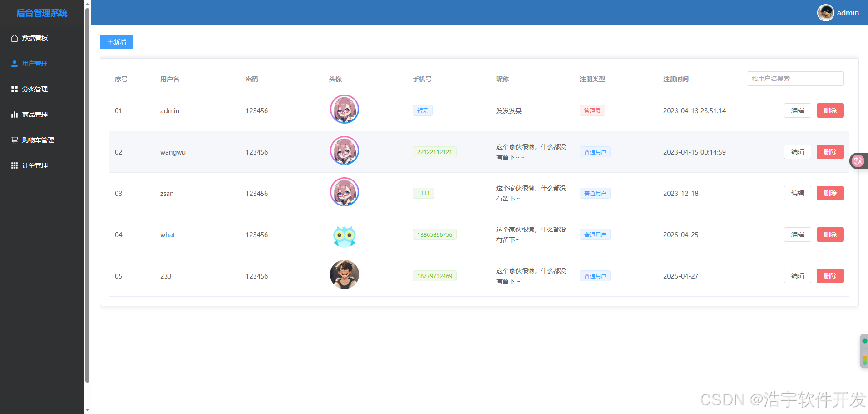Click the avatar image of user zsan

pos(345,192)
